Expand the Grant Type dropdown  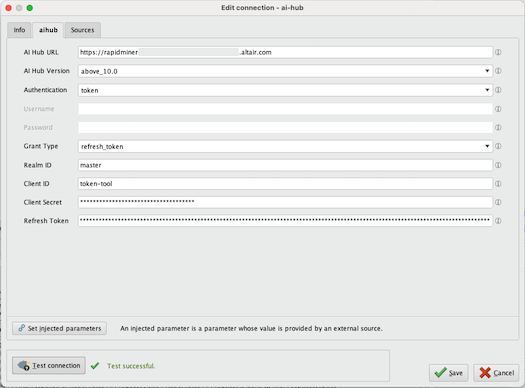(285, 146)
